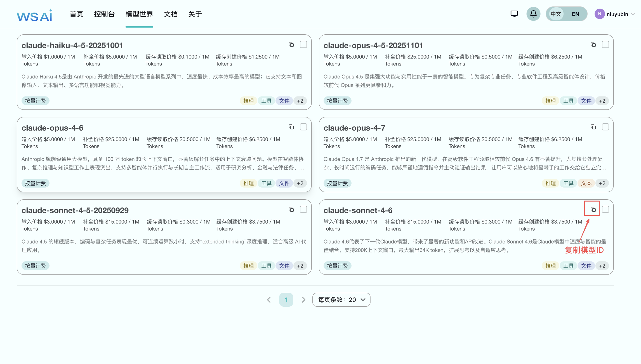Tick the claude-opus-4-6 card checkbox
The image size is (641, 364).
tap(303, 127)
